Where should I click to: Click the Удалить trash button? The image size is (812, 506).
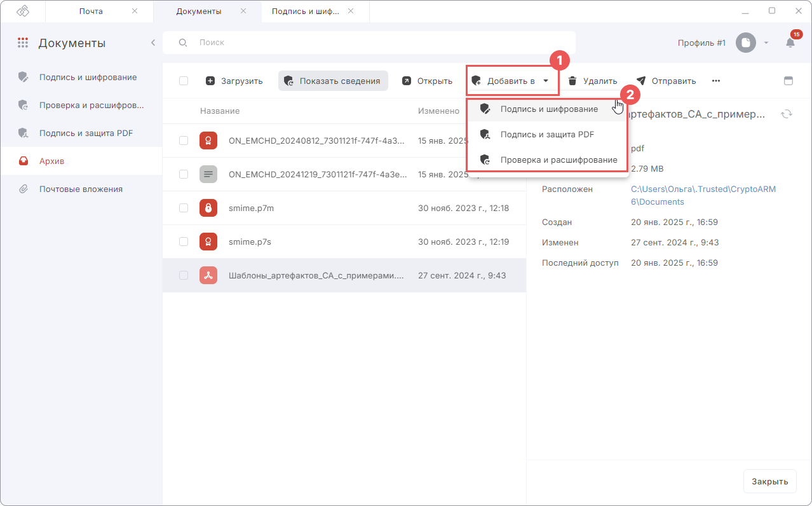592,81
